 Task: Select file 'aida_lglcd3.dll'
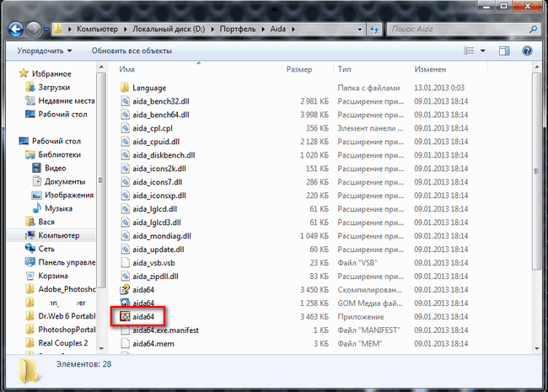pyautogui.click(x=157, y=223)
